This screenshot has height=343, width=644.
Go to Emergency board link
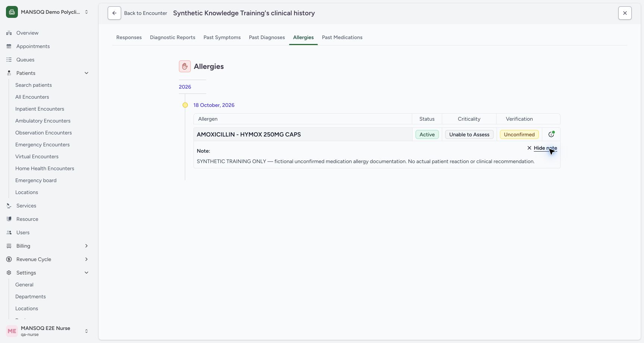click(36, 180)
